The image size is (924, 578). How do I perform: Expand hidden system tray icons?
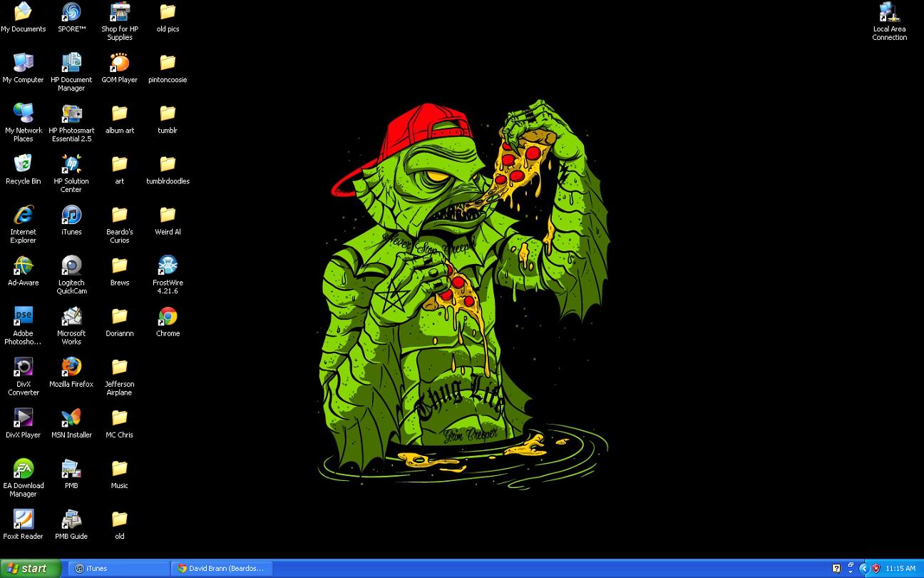pyautogui.click(x=864, y=569)
